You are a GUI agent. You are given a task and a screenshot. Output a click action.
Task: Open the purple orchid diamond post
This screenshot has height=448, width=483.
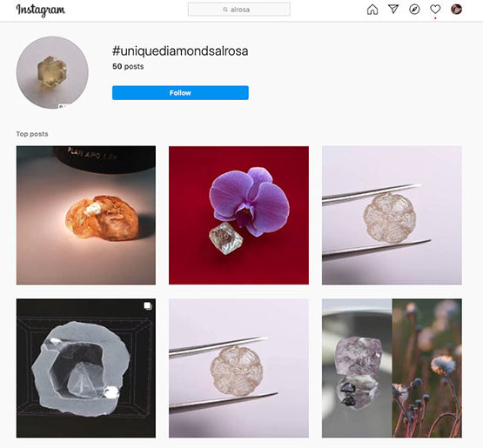(238, 215)
